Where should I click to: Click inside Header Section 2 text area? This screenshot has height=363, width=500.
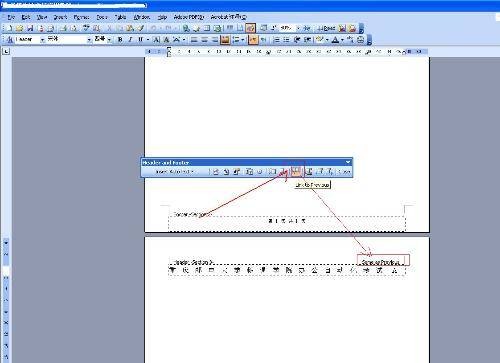point(287,270)
